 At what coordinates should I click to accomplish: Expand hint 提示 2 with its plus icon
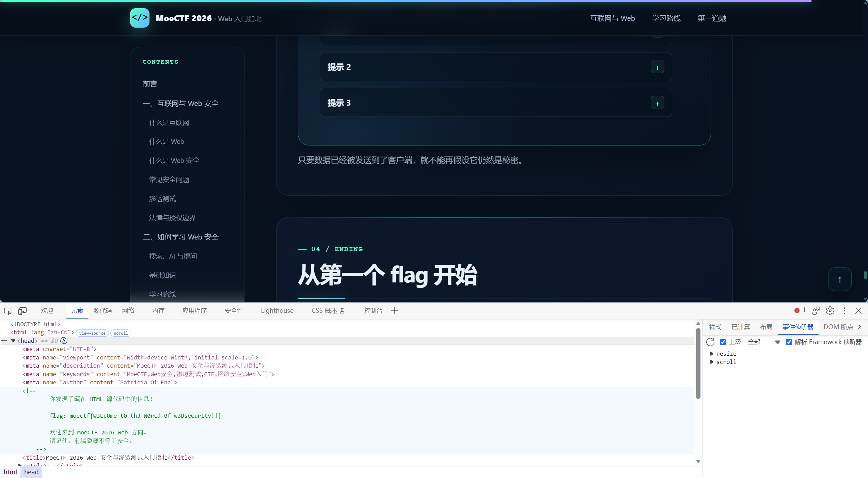coord(658,67)
